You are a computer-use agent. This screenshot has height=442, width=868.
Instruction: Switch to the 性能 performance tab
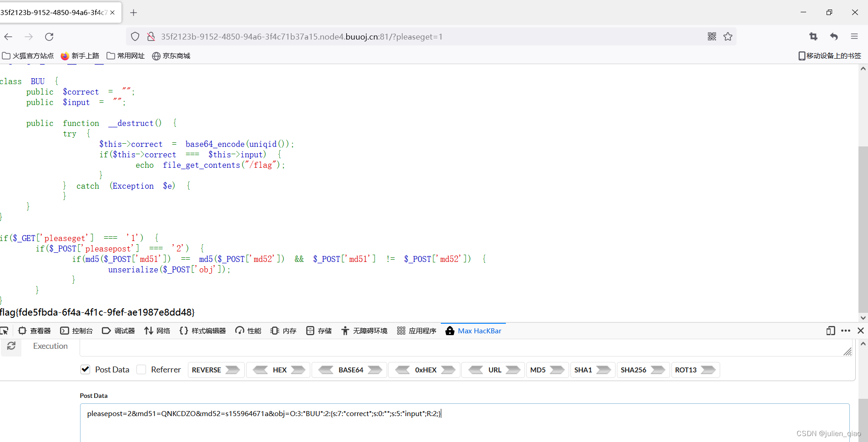point(248,331)
